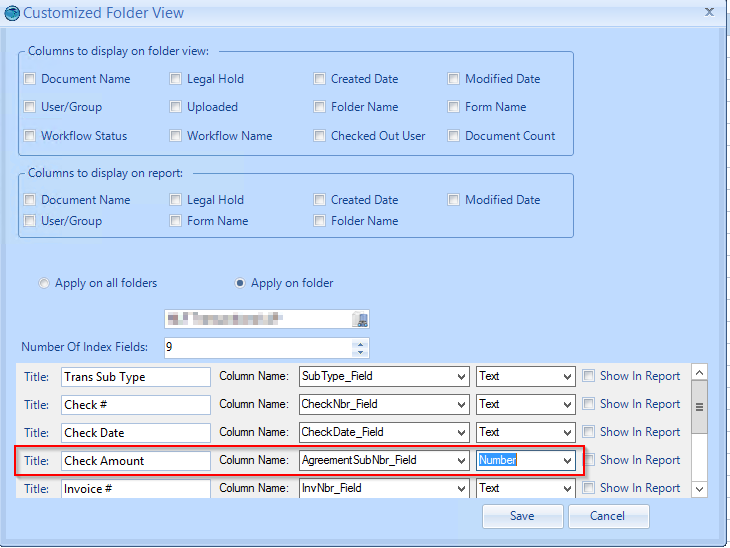Click the Check Amount title input field
The width and height of the screenshot is (730, 548).
click(135, 461)
